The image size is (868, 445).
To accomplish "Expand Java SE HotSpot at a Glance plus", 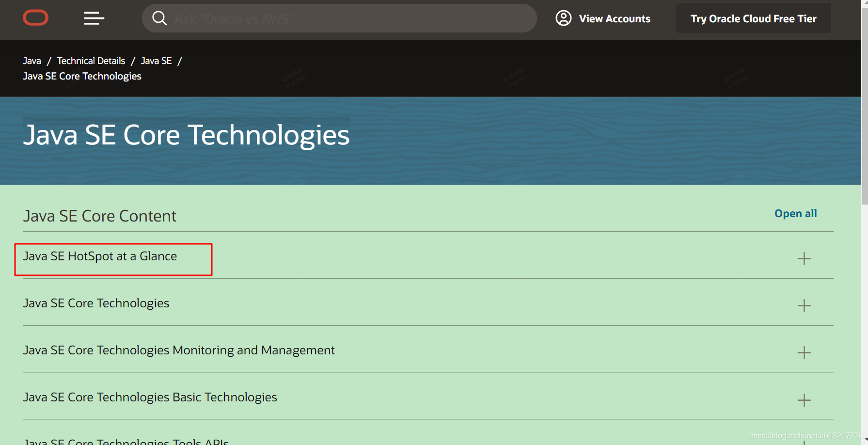I will click(x=804, y=258).
